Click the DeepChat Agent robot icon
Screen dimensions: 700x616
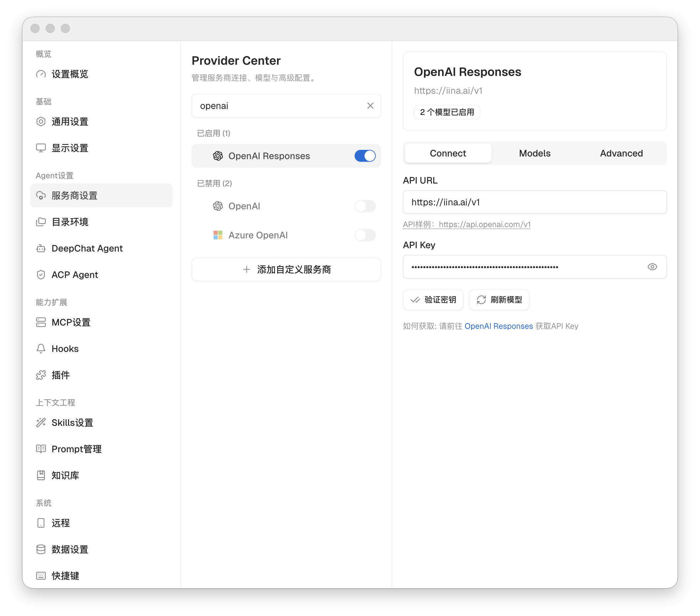click(41, 248)
